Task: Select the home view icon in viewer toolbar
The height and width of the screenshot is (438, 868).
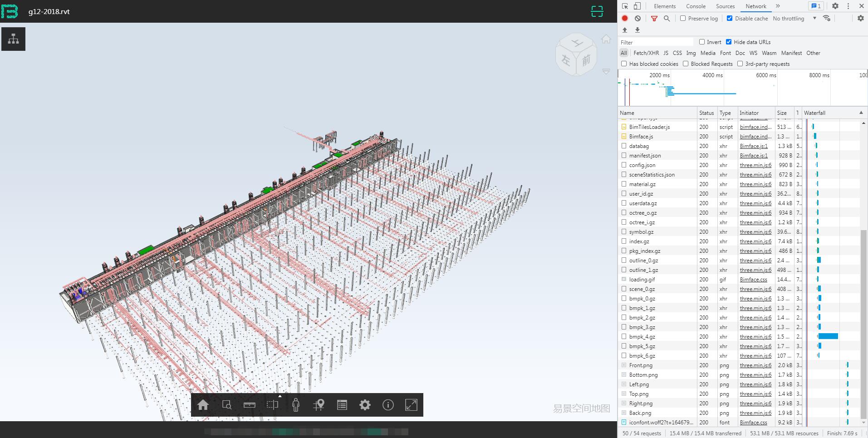Action: (x=203, y=404)
